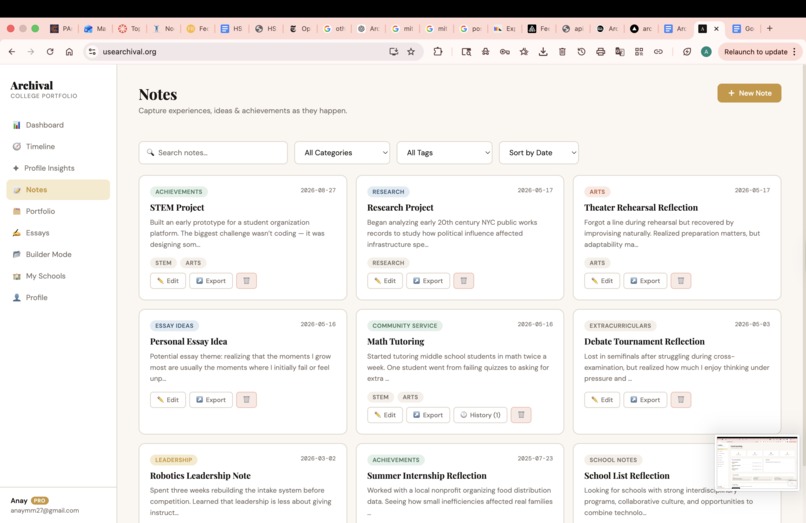The width and height of the screenshot is (806, 523).
Task: Open the screenshot preview thumbnail
Action: (757, 463)
